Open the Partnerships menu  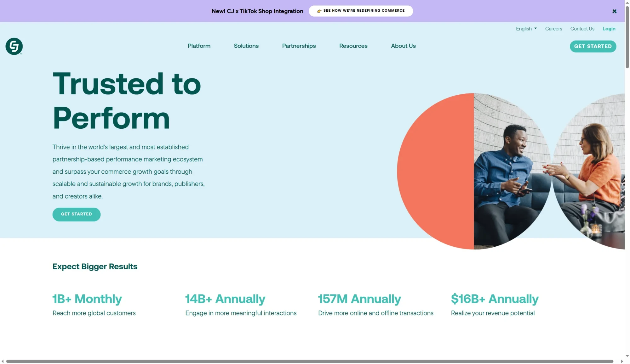point(299,46)
